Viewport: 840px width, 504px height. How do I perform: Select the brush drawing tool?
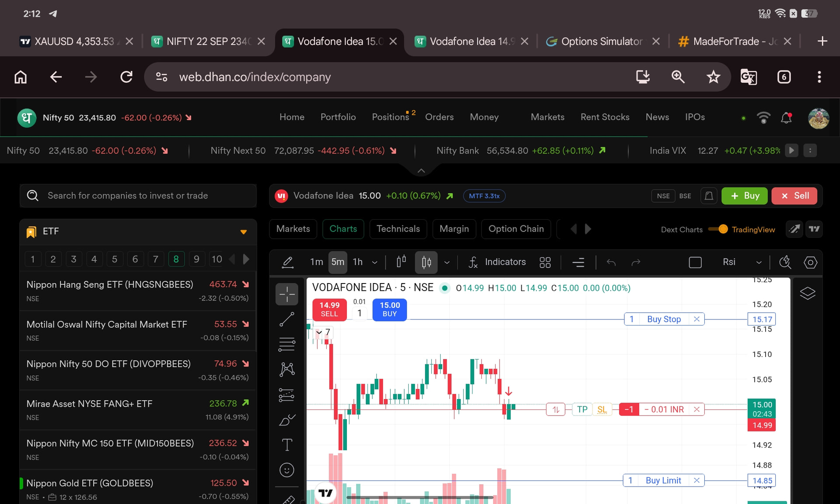(x=287, y=420)
